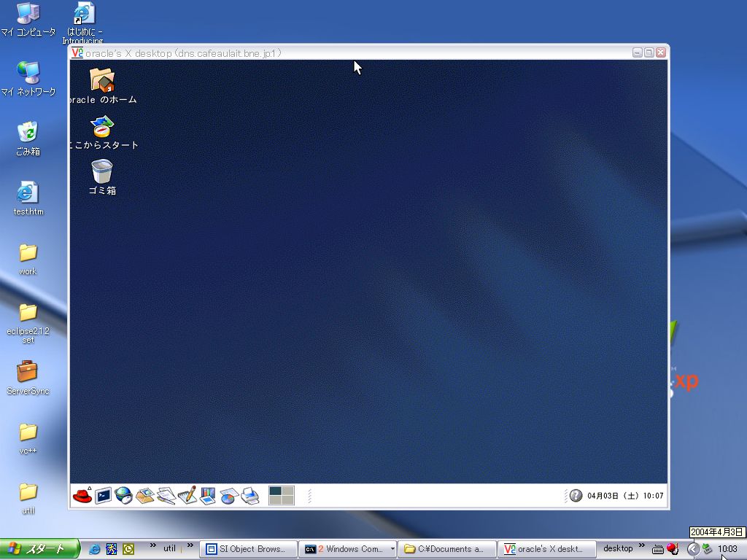This screenshot has height=560, width=747.
Task: Click the スタート Start button
Action: coord(39,549)
